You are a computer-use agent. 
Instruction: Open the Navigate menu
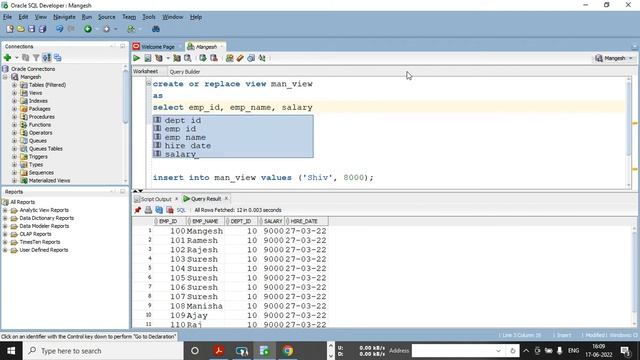(64, 17)
